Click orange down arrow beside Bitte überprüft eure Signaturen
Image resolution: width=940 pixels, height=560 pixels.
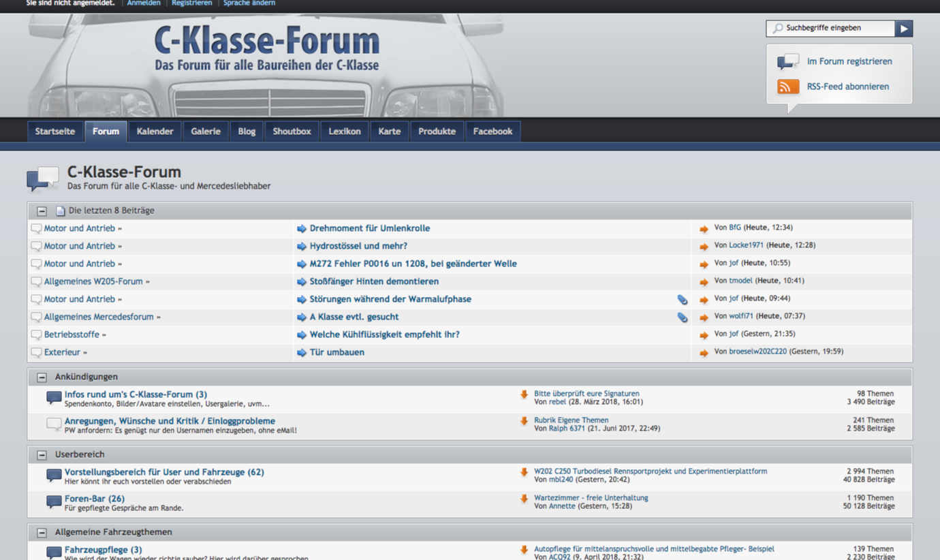524,394
